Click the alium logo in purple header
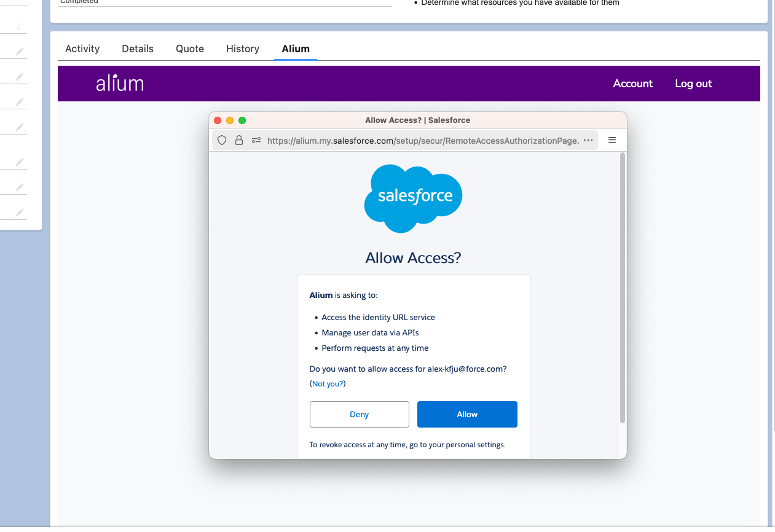775x532 pixels. (x=120, y=83)
